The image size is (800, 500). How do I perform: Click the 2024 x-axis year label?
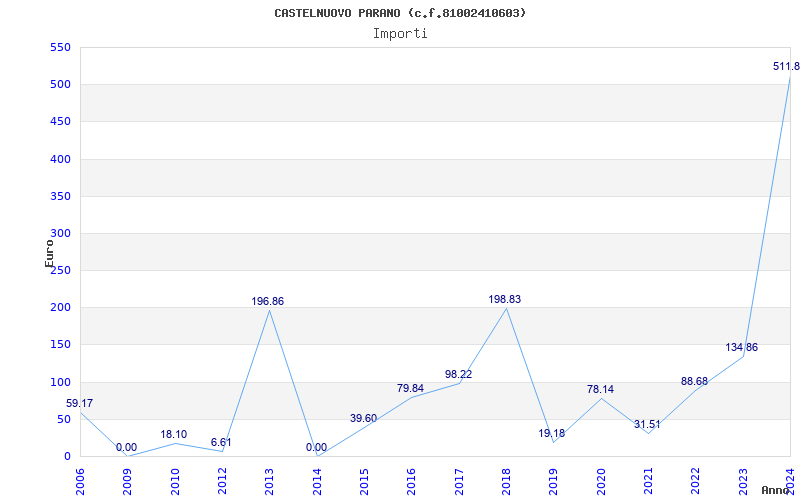790,482
